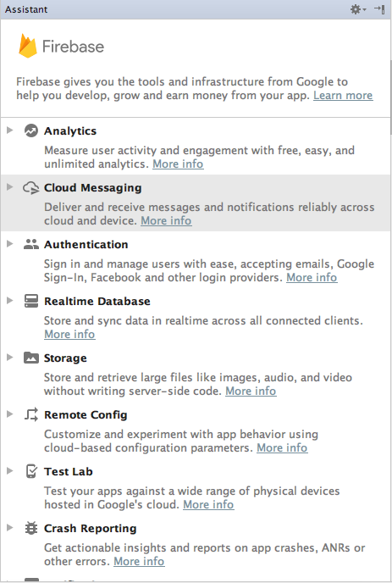392x583 pixels.
Task: Select the Cloud Messaging heading
Action: tap(93, 188)
